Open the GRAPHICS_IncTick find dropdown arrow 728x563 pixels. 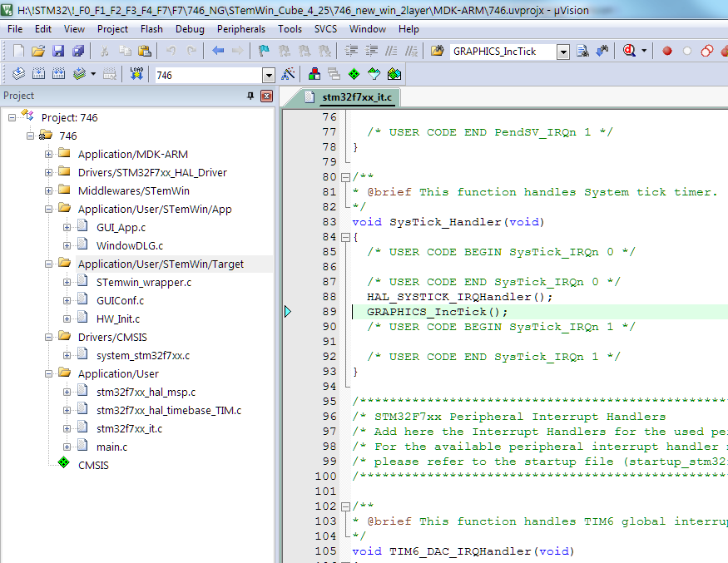click(x=563, y=52)
